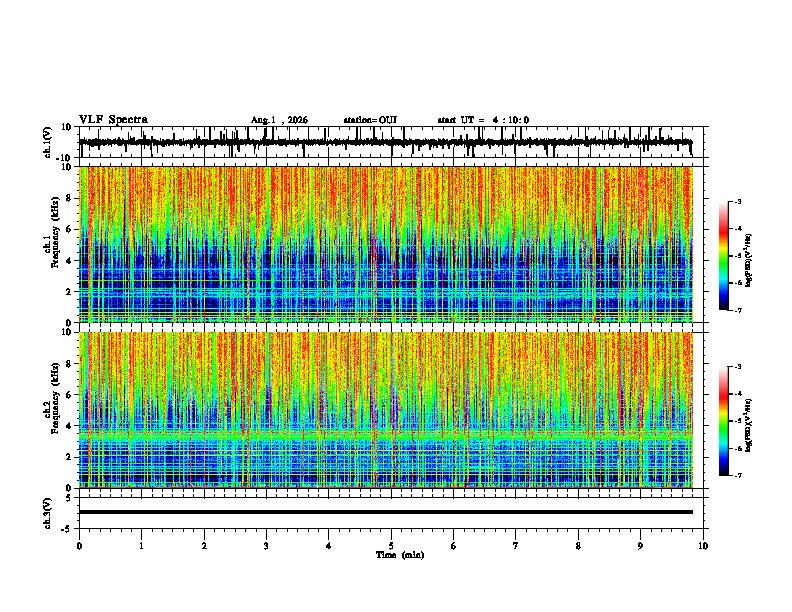Select the "ch.3(V)" axis label
The image size is (792, 612).
click(x=48, y=513)
